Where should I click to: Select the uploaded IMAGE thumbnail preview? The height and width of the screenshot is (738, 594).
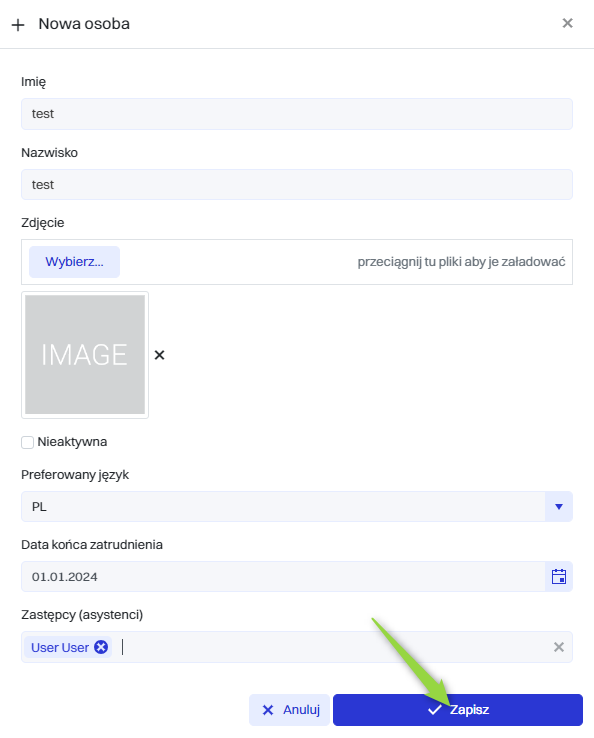[85, 355]
